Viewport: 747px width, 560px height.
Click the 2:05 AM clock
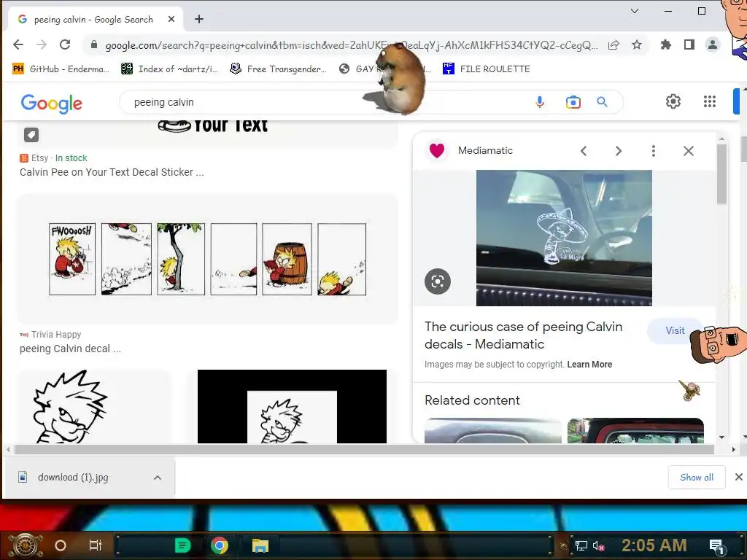click(654, 545)
